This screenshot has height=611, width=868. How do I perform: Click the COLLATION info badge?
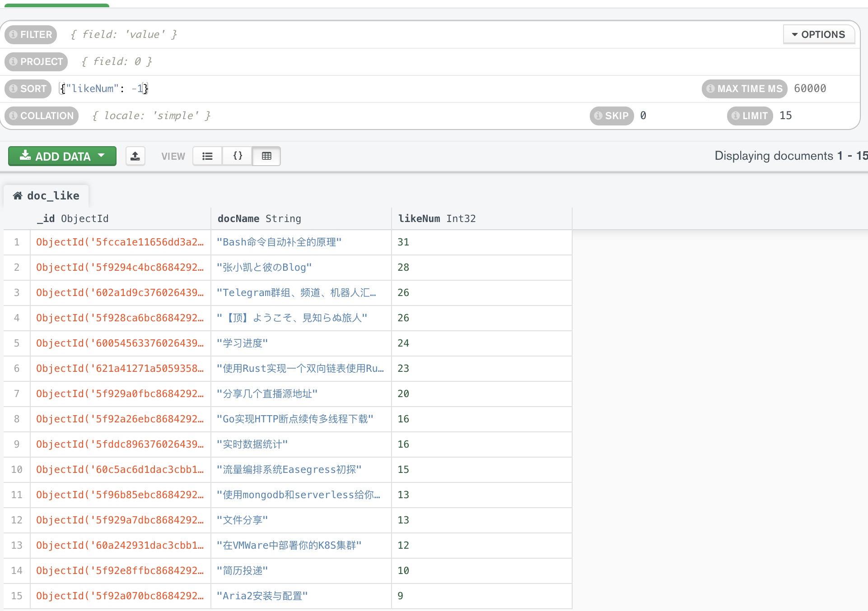pos(42,116)
